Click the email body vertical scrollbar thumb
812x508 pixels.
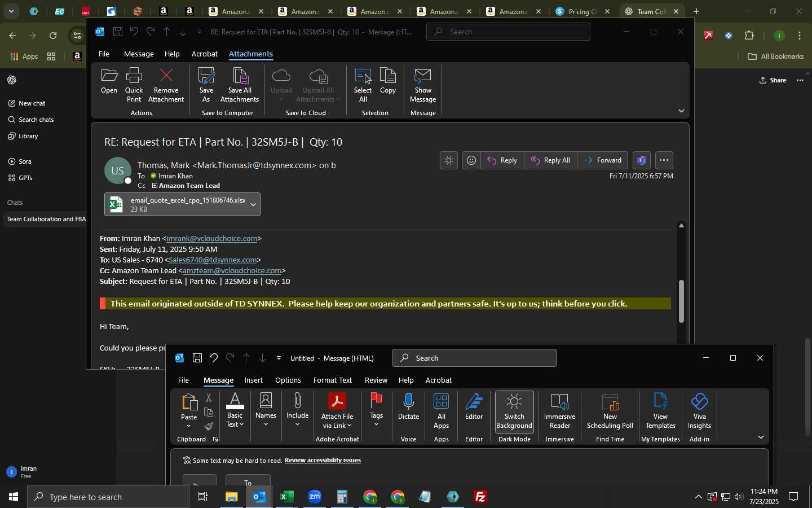tap(681, 301)
